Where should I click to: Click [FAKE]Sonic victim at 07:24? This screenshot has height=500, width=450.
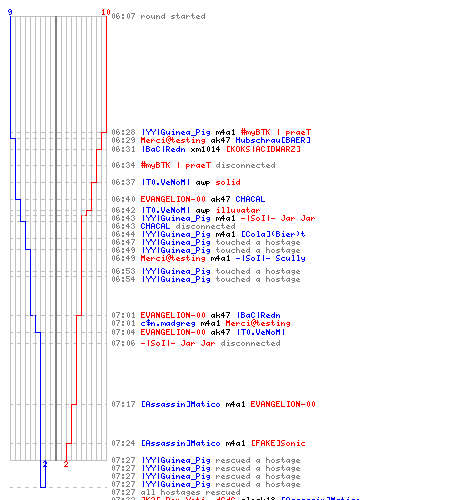pos(278,443)
